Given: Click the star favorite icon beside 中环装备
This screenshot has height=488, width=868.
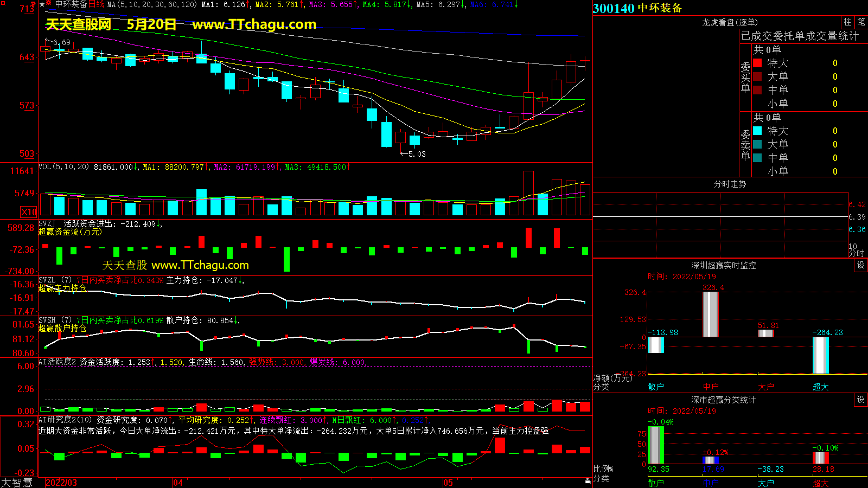Looking at the screenshot, I should (42, 4).
